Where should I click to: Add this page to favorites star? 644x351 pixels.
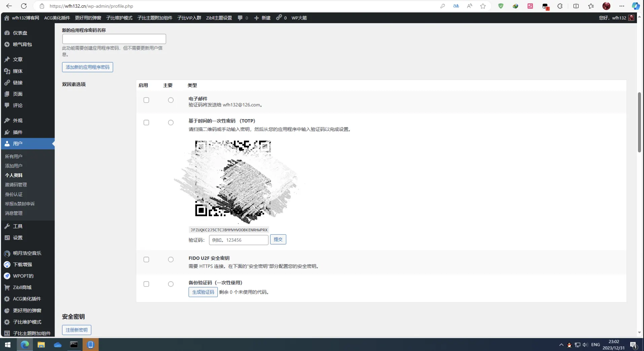[483, 6]
